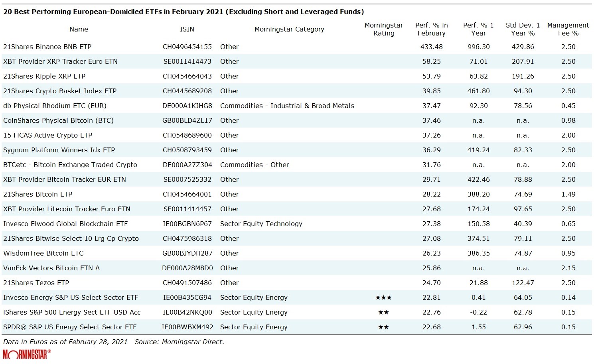Sort by Perf. % in February header
The width and height of the screenshot is (594, 364).
pos(431,29)
